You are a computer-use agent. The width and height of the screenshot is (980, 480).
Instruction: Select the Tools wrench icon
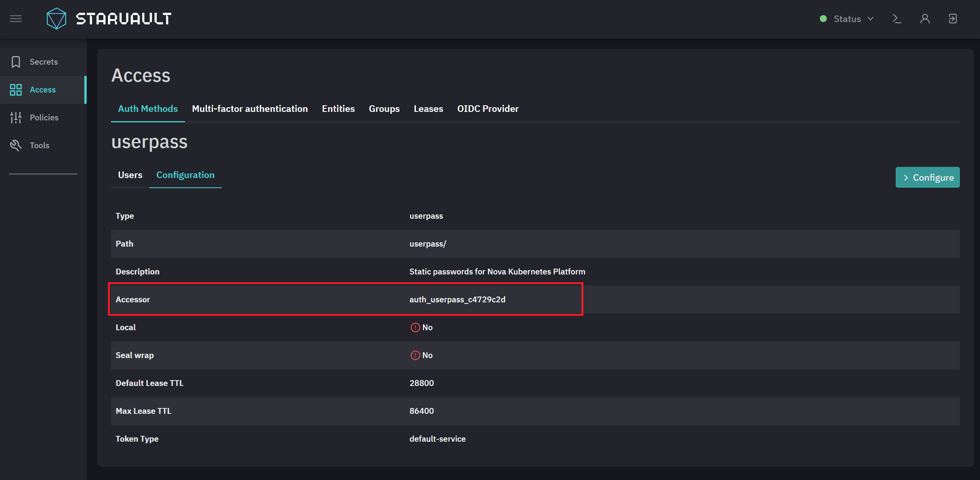16,146
